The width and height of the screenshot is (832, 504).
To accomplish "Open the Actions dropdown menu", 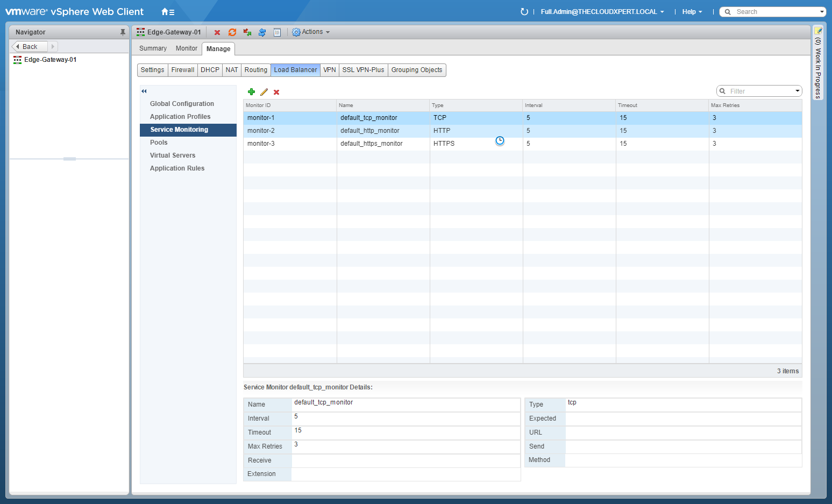I will [311, 32].
